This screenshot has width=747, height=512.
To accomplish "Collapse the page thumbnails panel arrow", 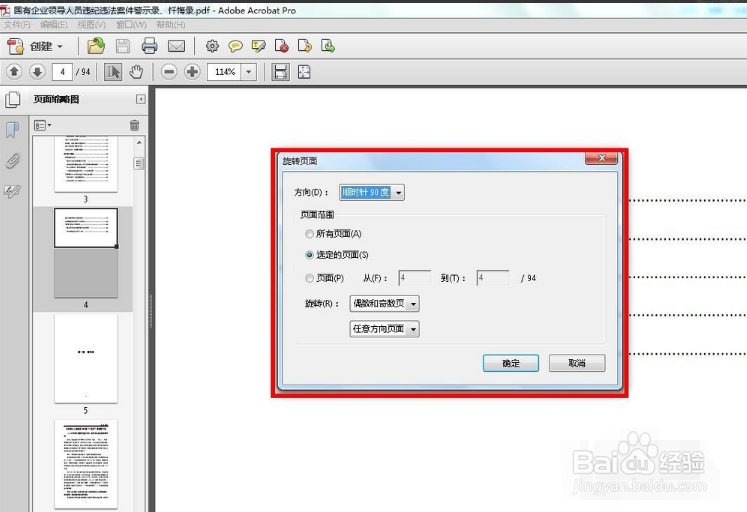I will [x=141, y=99].
